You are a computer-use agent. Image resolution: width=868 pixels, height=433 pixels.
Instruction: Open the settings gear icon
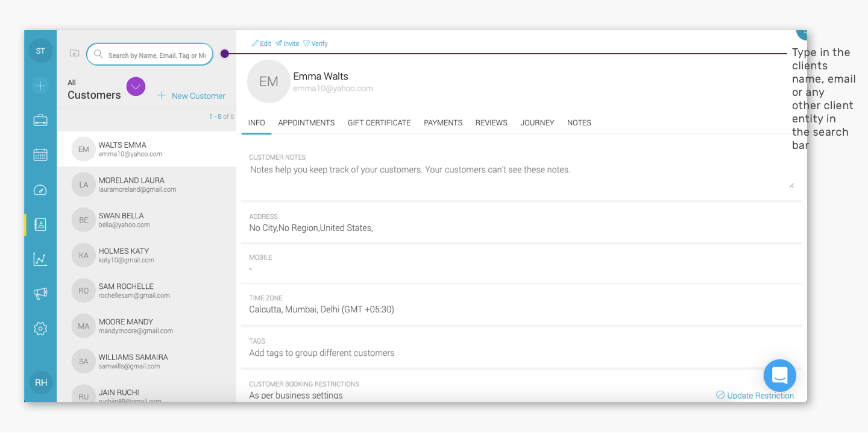click(x=40, y=329)
